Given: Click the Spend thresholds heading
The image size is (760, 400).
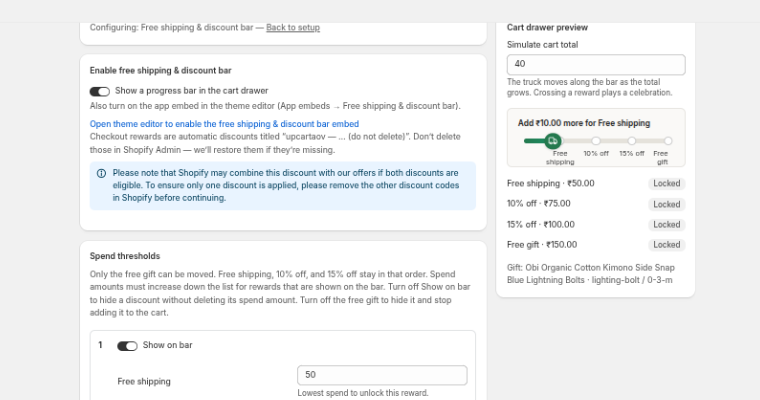Looking at the screenshot, I should 125,256.
